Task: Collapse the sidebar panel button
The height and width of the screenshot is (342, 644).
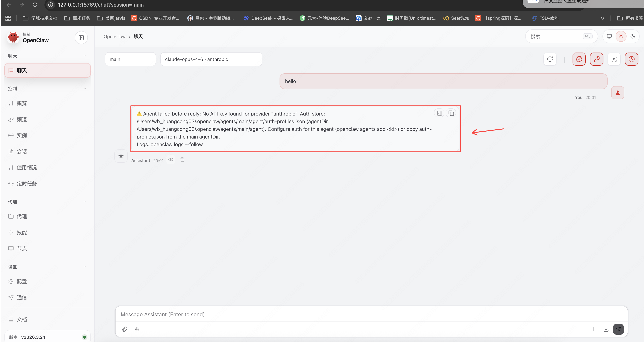Action: tap(81, 38)
